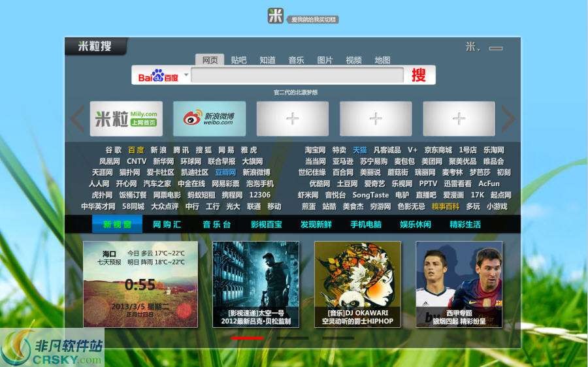
Task: Select the 网页 search tab
Action: coord(210,59)
